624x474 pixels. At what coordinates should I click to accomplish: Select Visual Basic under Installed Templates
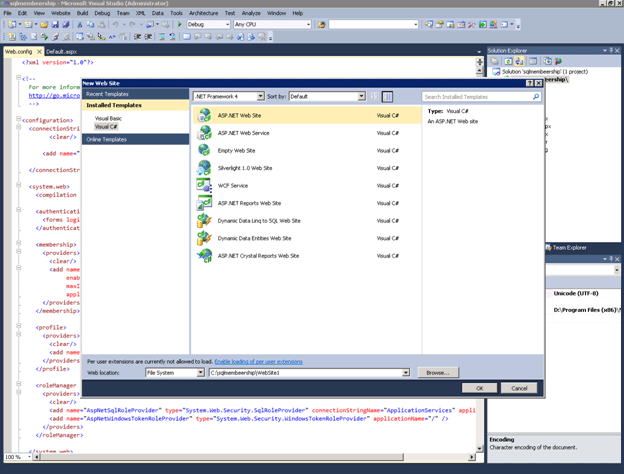pyautogui.click(x=108, y=118)
